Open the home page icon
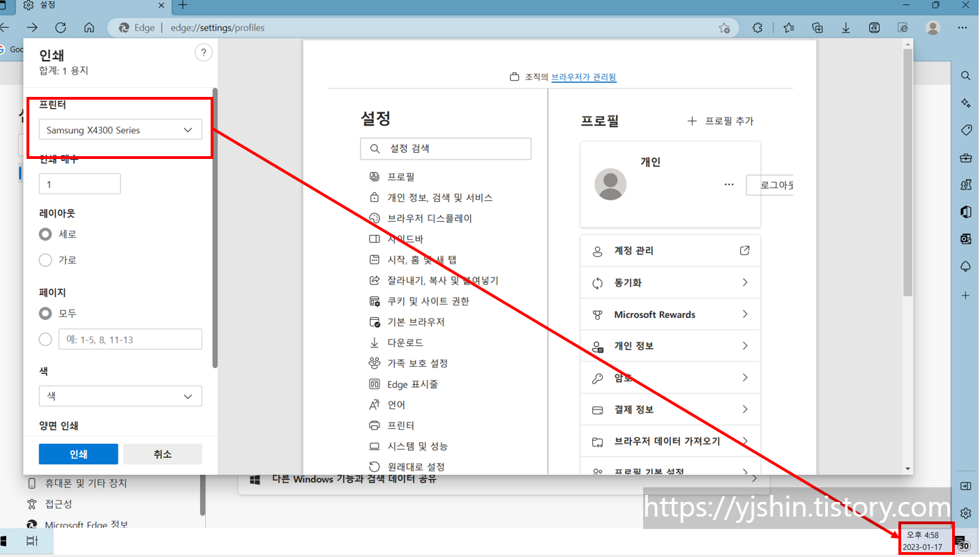 [x=89, y=28]
